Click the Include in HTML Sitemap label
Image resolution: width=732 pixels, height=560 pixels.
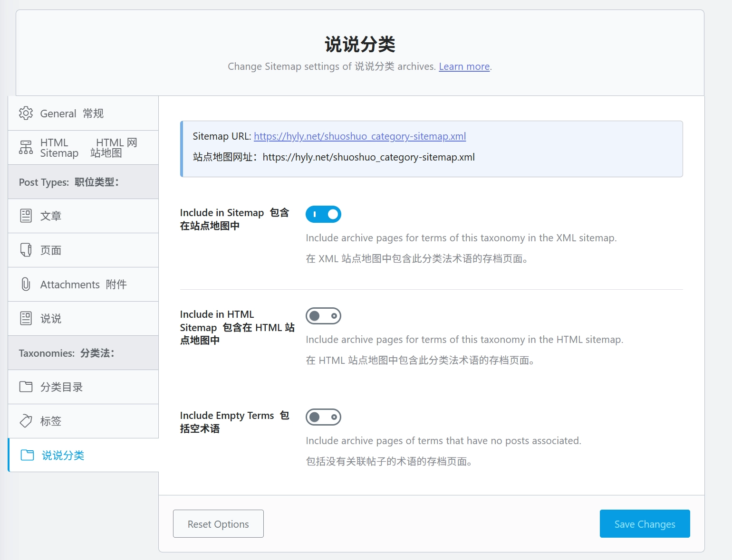237,327
